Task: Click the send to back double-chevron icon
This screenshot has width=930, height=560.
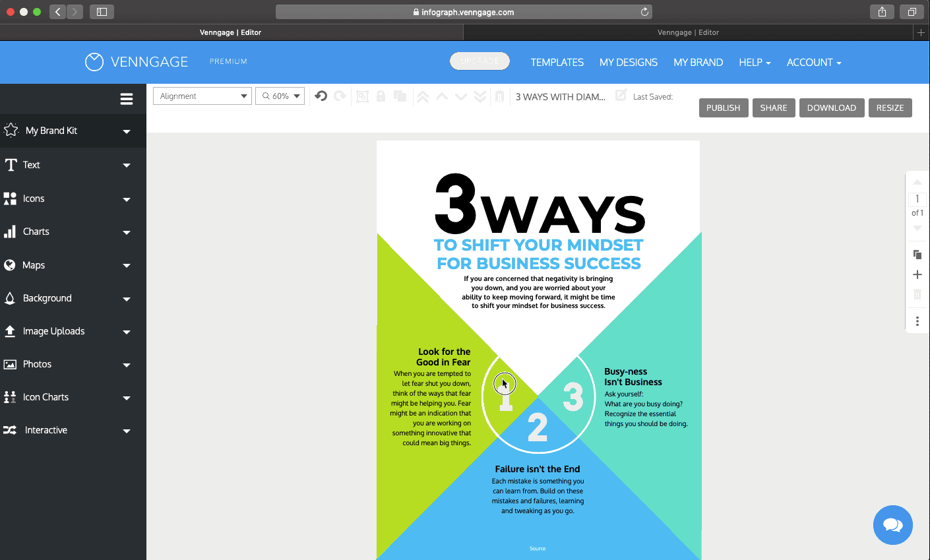Action: (480, 97)
